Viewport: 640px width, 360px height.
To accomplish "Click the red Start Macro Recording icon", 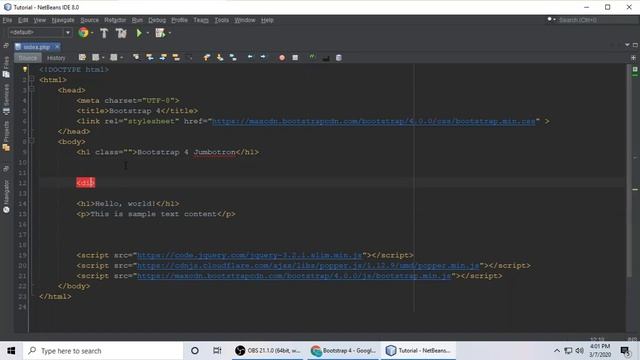I will click(x=282, y=58).
